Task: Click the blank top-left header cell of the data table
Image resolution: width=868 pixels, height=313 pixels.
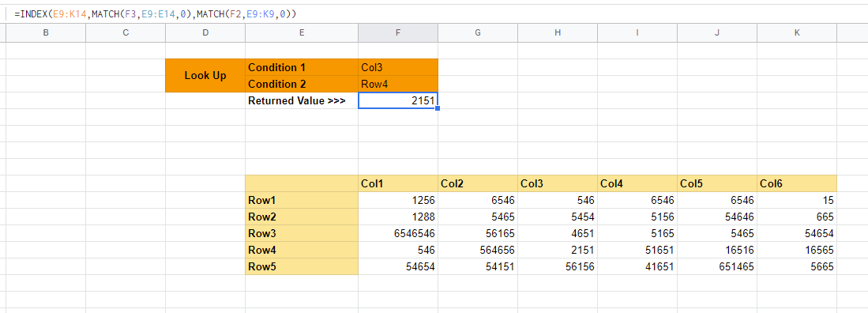Action: click(x=302, y=183)
